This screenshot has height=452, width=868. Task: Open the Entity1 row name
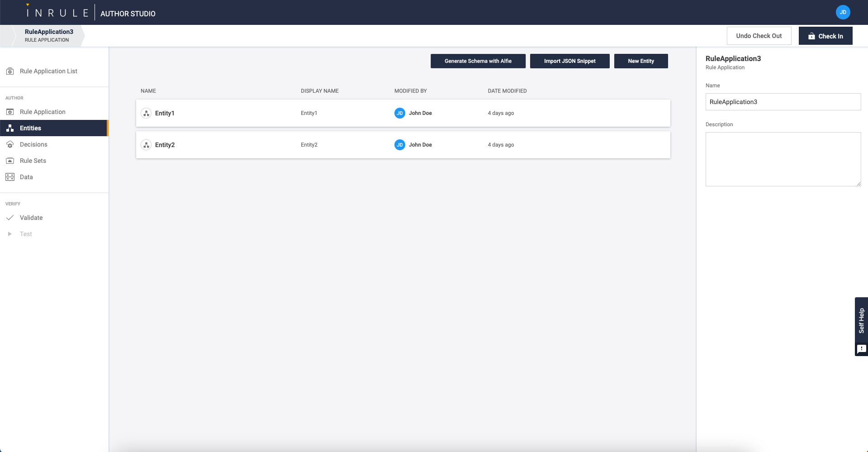pos(165,113)
